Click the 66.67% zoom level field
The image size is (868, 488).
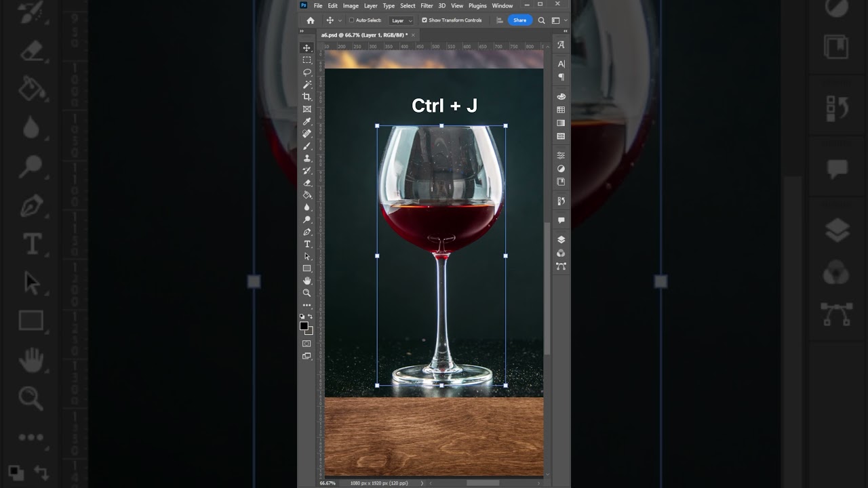click(x=329, y=483)
